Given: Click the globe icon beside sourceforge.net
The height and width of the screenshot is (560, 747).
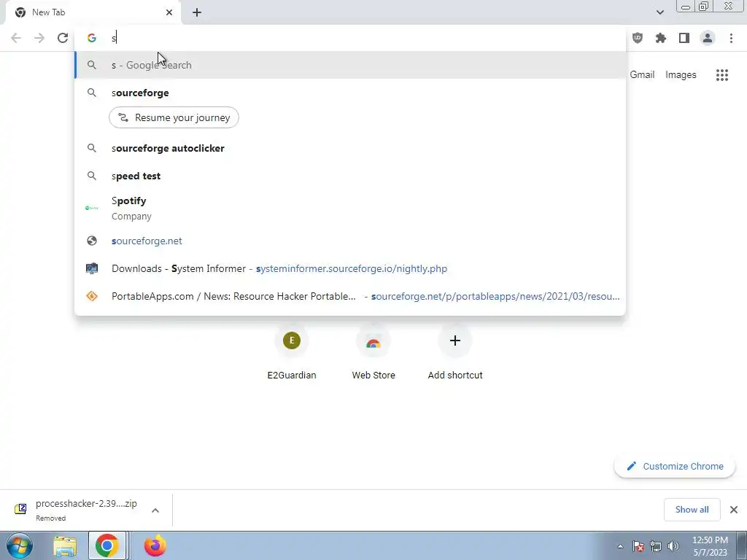Looking at the screenshot, I should point(91,241).
